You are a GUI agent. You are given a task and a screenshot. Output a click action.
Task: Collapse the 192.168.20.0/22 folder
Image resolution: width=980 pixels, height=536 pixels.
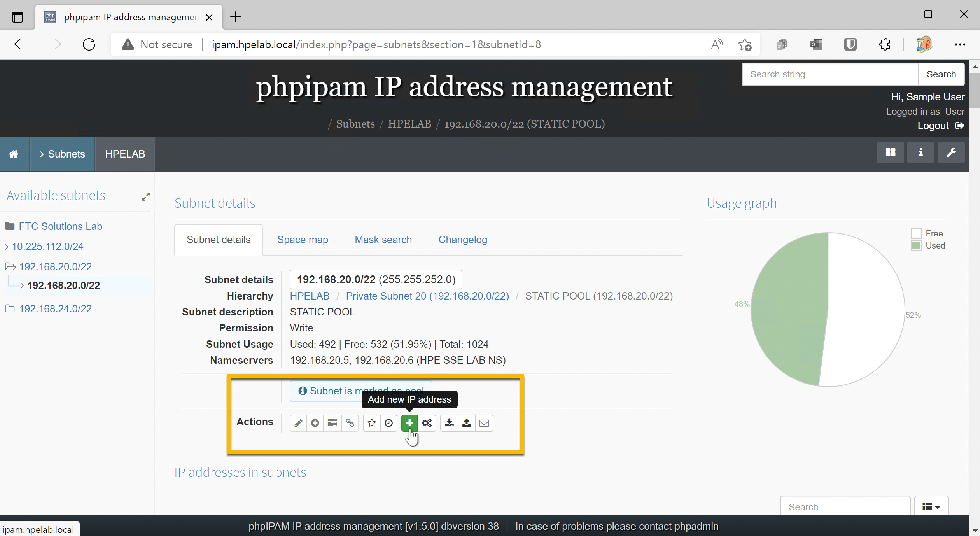[10, 266]
